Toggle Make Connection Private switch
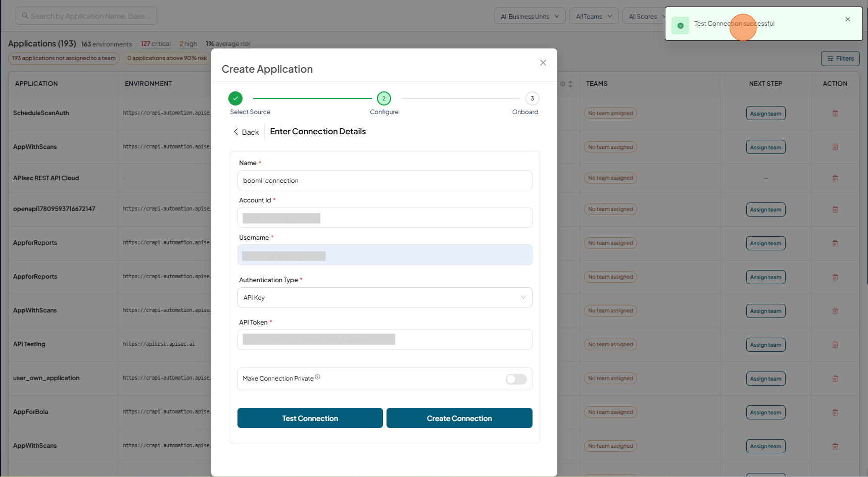Image resolution: width=868 pixels, height=477 pixels. coord(516,379)
